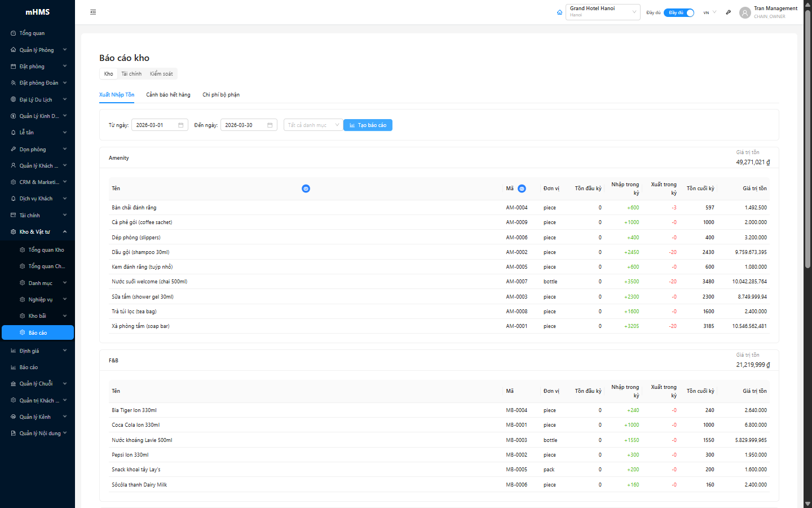Viewport: 812px width, 508px height.
Task: Click the blue icon in the Tên column header
Action: click(306, 189)
